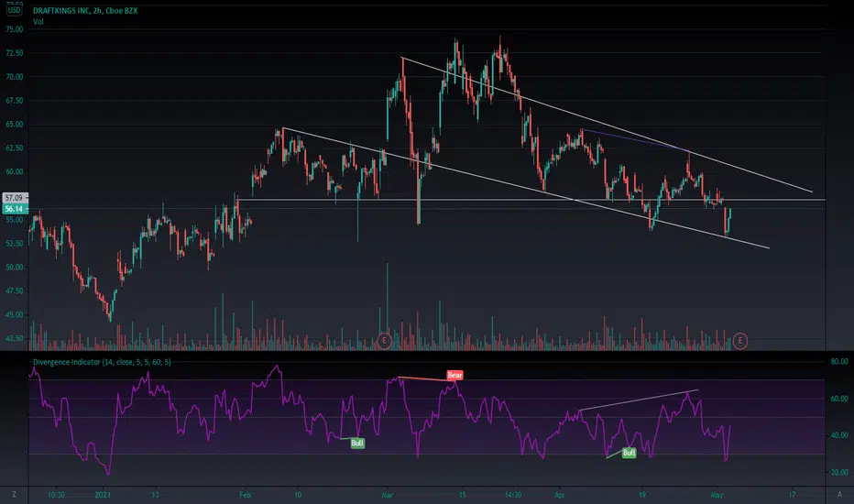The width and height of the screenshot is (854, 504).
Task: Select the Vol indicator label
Action: point(38,22)
